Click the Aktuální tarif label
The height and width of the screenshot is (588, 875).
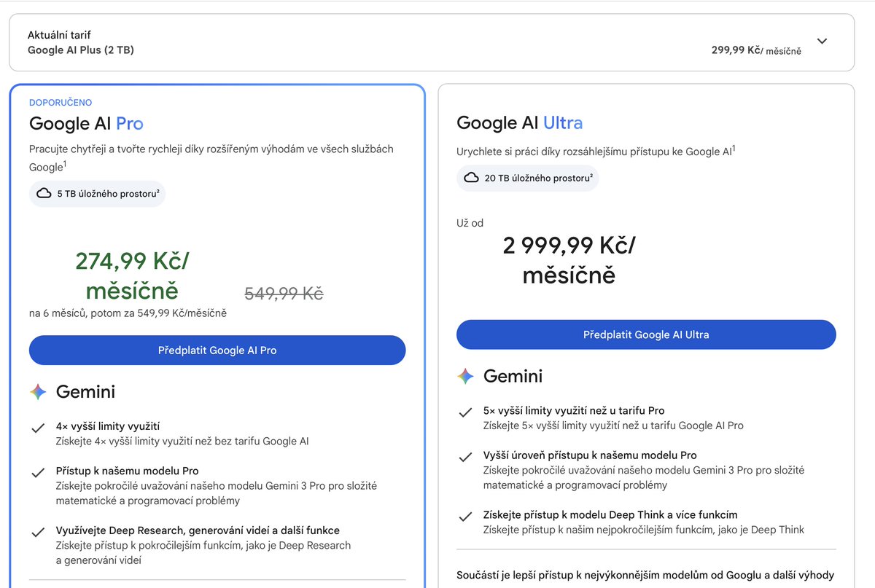point(59,35)
